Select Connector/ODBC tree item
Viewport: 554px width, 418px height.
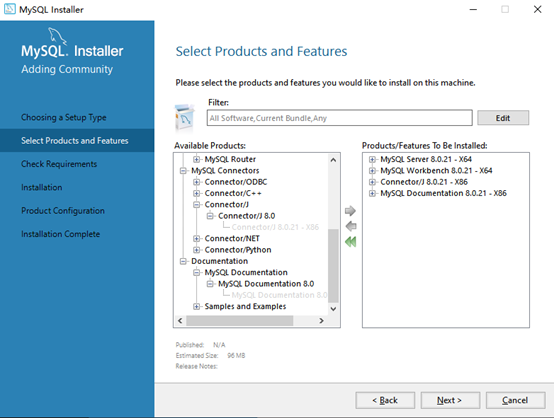coord(236,182)
